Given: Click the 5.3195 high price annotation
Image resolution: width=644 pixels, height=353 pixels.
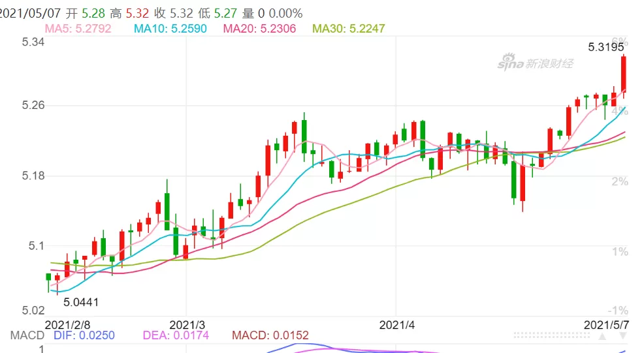Looking at the screenshot, I should [606, 47].
